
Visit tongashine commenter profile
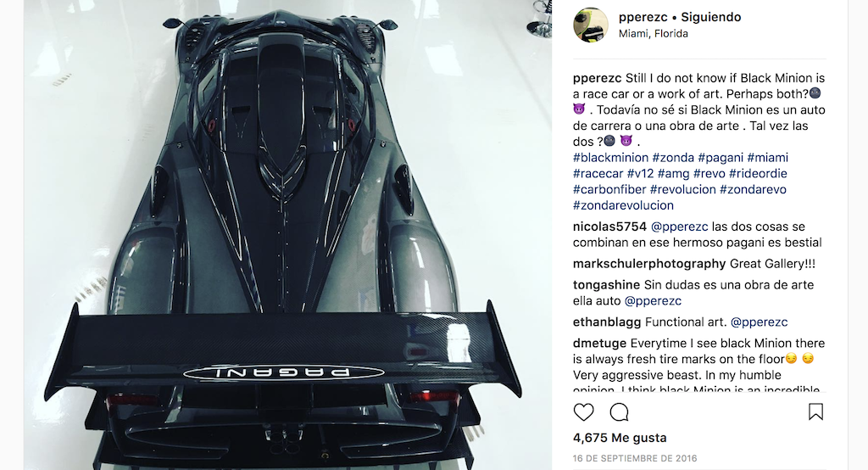[606, 285]
